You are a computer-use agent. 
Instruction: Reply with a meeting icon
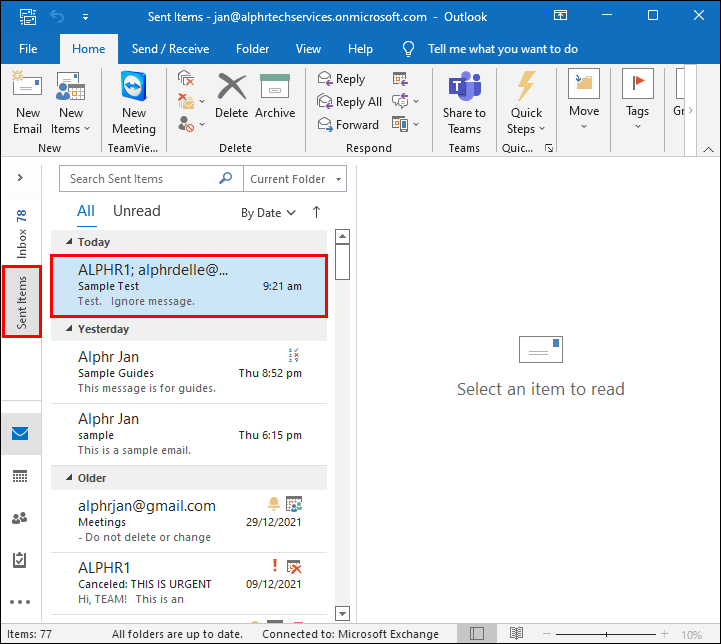click(x=400, y=79)
